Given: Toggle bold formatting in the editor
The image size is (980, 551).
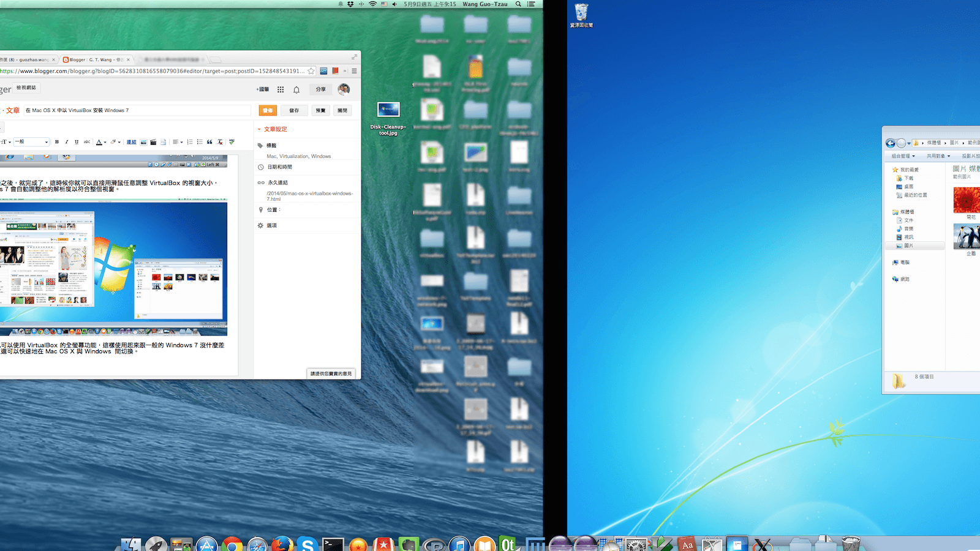Looking at the screenshot, I should (57, 142).
